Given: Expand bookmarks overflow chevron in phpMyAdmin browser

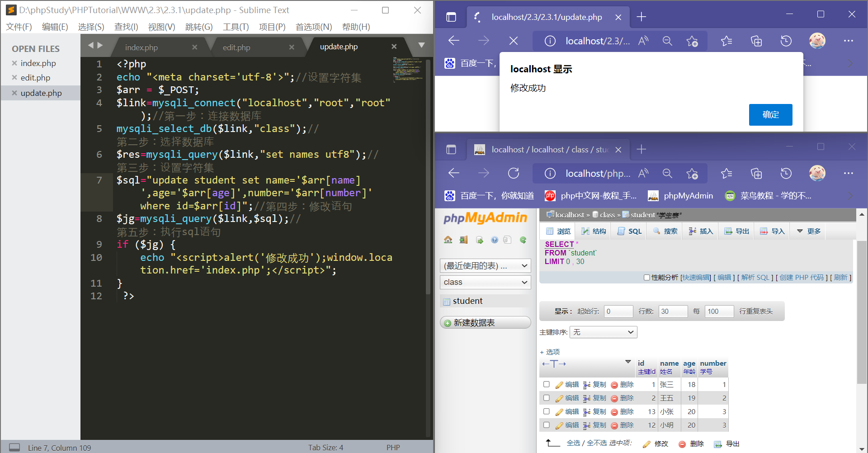Looking at the screenshot, I should point(850,196).
